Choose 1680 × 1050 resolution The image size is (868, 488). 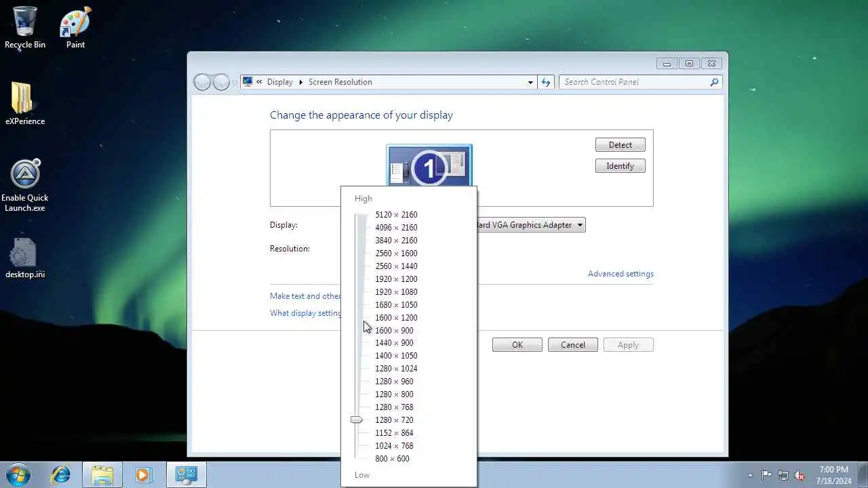point(396,305)
